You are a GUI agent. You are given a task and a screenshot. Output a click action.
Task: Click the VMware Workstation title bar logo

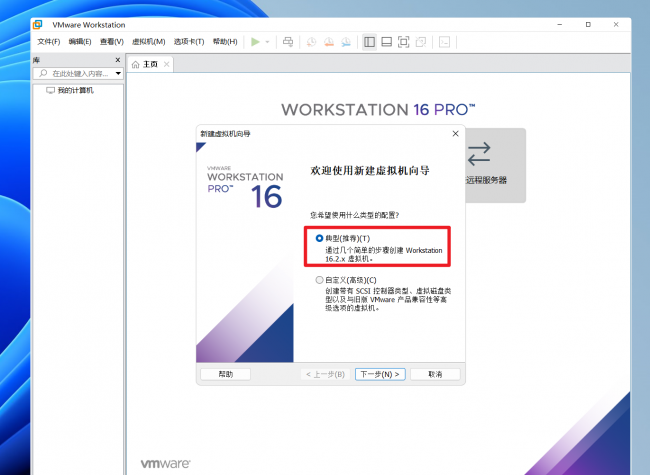pyautogui.click(x=38, y=25)
